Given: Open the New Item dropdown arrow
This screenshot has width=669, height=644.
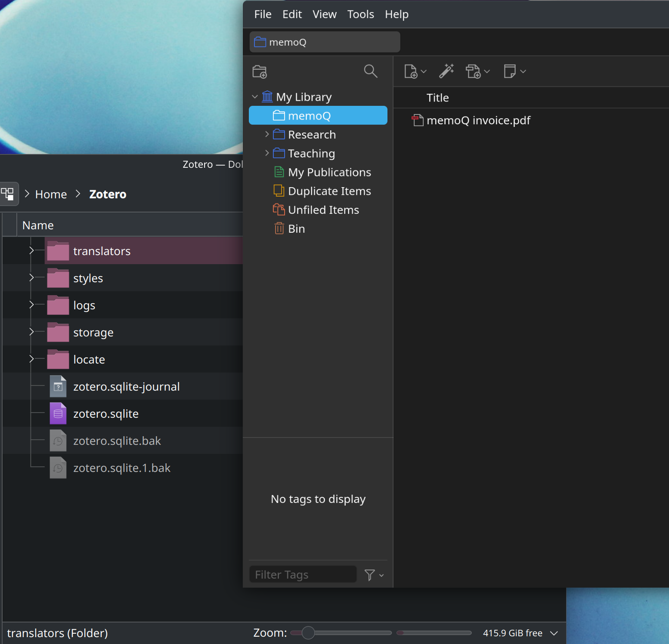Looking at the screenshot, I should pos(424,72).
